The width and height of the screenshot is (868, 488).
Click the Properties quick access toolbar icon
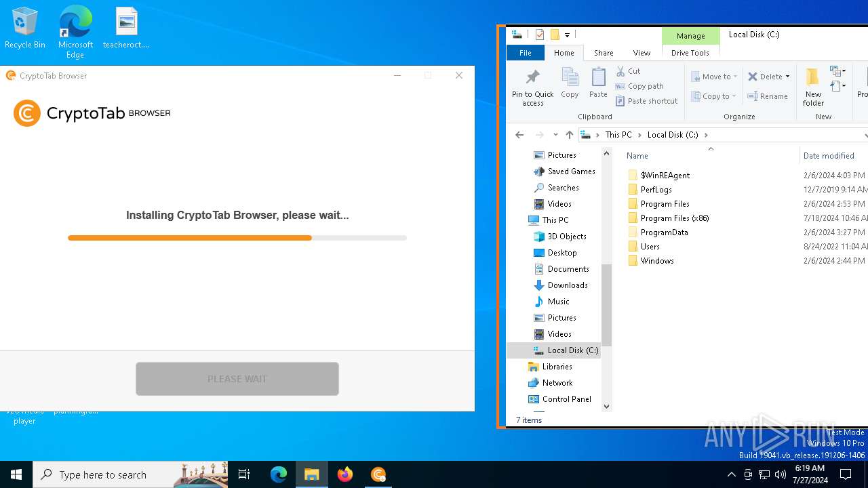click(540, 35)
